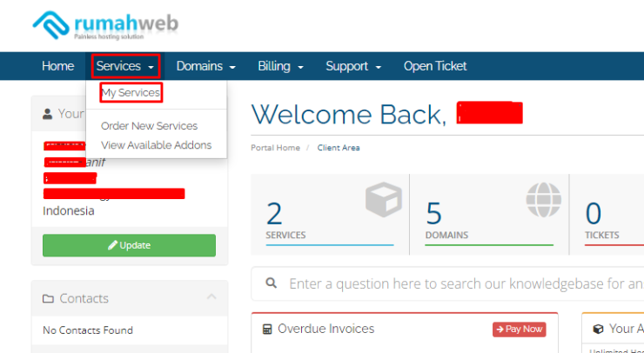Click the 'Indonesia' address line
Viewport: 644px width, 353px height.
[68, 211]
